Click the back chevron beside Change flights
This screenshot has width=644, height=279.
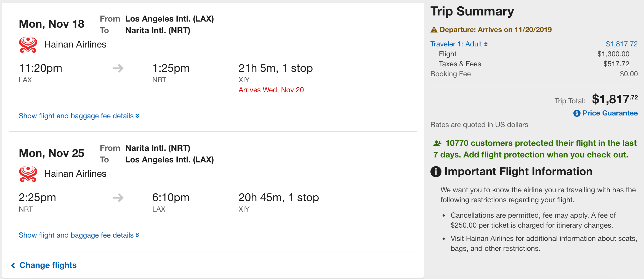point(13,265)
